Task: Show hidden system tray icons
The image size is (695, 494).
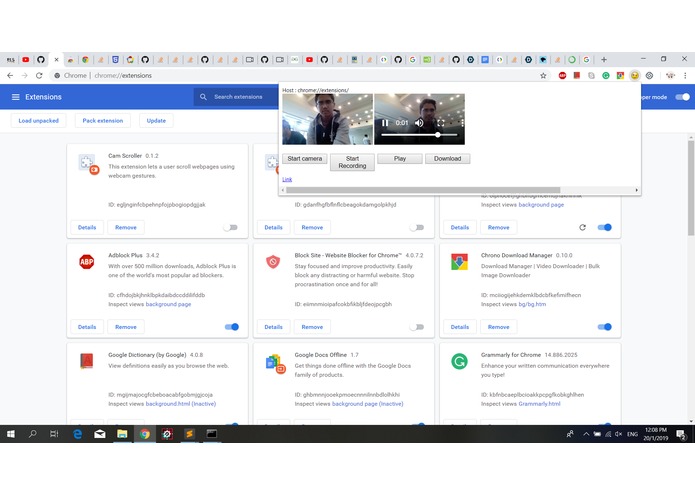Action: pyautogui.click(x=586, y=434)
